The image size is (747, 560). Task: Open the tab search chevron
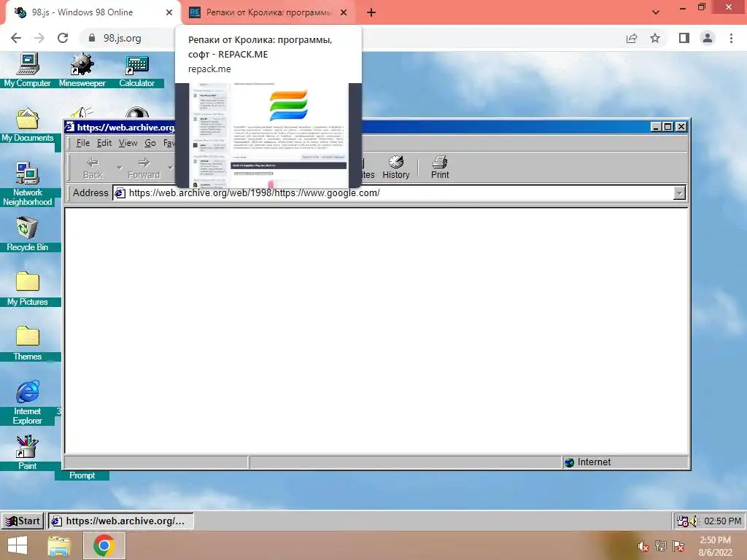coord(656,12)
